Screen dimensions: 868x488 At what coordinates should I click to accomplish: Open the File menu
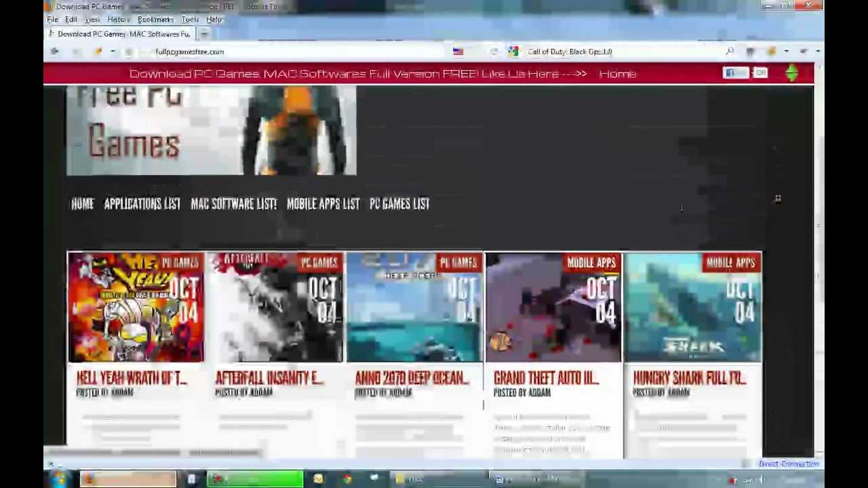(x=52, y=20)
